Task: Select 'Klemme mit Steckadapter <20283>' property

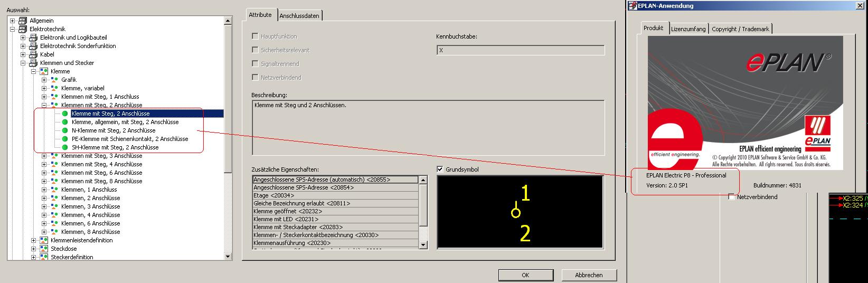Action: [x=336, y=227]
